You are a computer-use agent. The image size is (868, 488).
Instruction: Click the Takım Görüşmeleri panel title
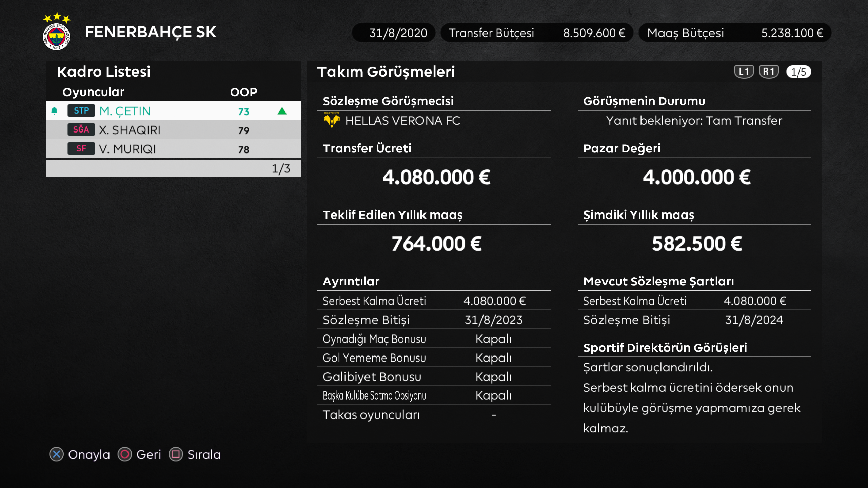(x=386, y=72)
